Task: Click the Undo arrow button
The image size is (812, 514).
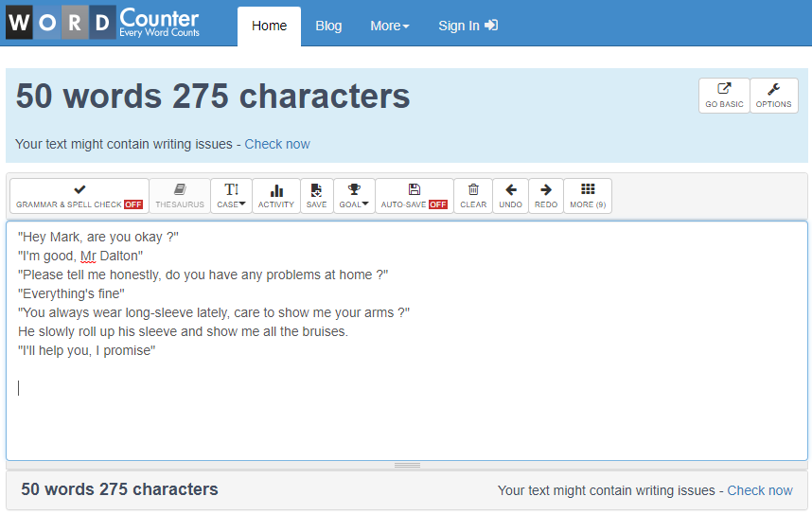Action: (x=510, y=196)
